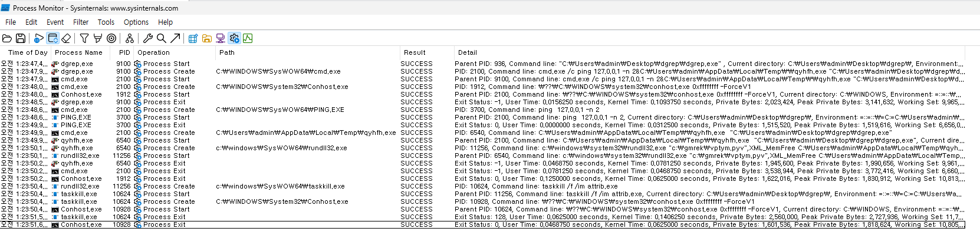The height and width of the screenshot is (248, 980).
Task: Select dgrep.exe Process Exit row
Action: [x=482, y=102]
